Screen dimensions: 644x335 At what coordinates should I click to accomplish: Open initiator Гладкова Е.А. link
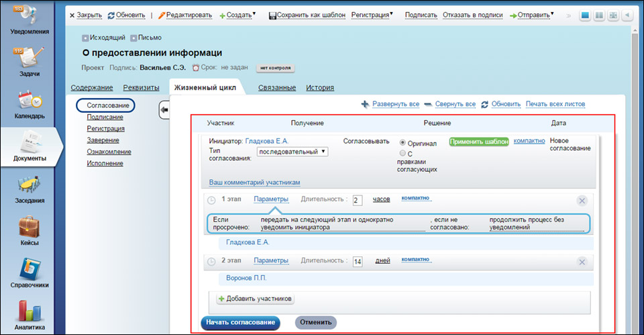(267, 141)
